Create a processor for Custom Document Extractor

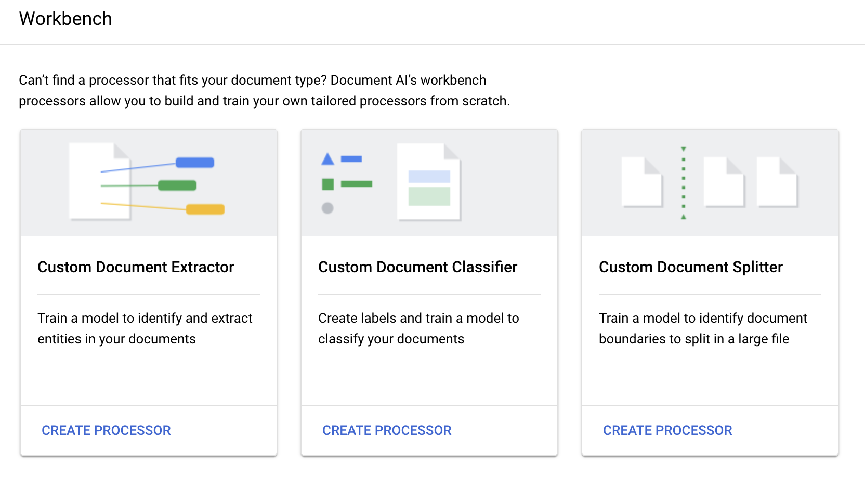coord(106,430)
